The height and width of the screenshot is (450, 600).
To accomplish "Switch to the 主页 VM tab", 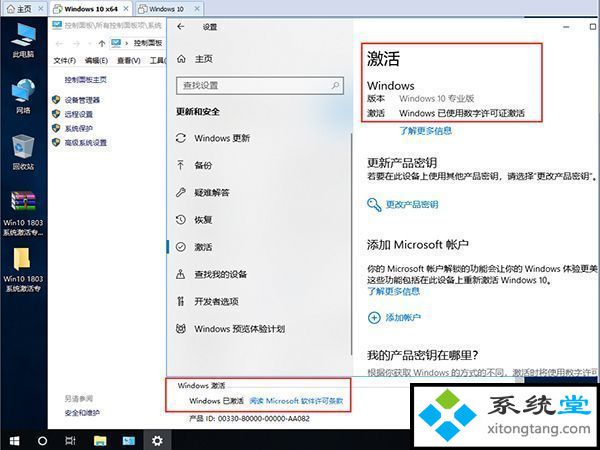I will coord(24,8).
